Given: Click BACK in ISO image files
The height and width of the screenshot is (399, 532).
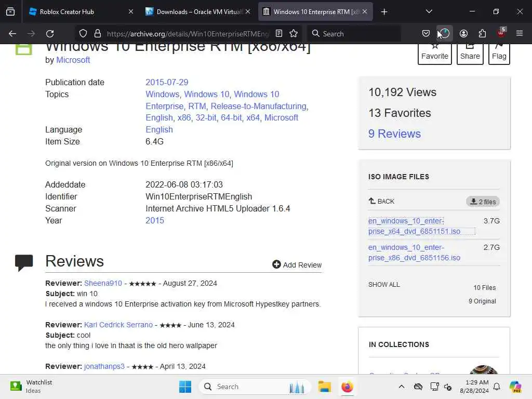Looking at the screenshot, I should [382, 201].
